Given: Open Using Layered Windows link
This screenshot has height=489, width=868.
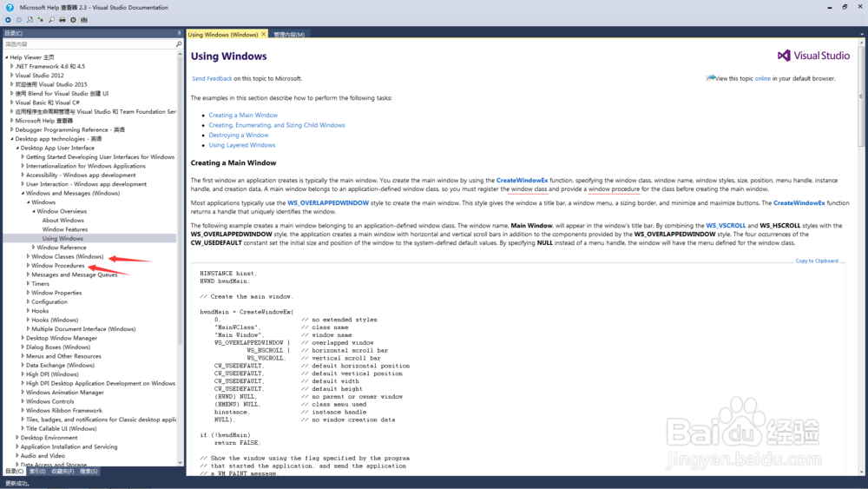Looking at the screenshot, I should pos(242,145).
